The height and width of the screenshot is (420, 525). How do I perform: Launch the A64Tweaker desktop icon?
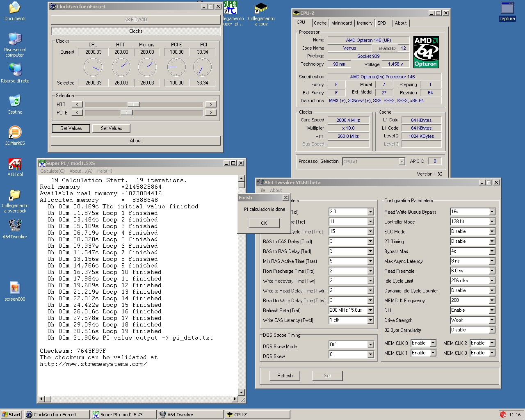[x=15, y=229]
